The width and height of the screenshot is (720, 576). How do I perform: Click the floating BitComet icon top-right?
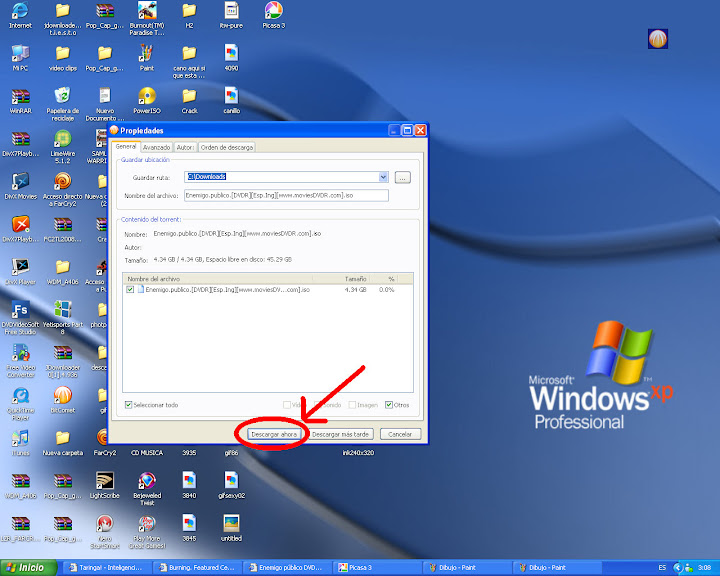(x=658, y=39)
